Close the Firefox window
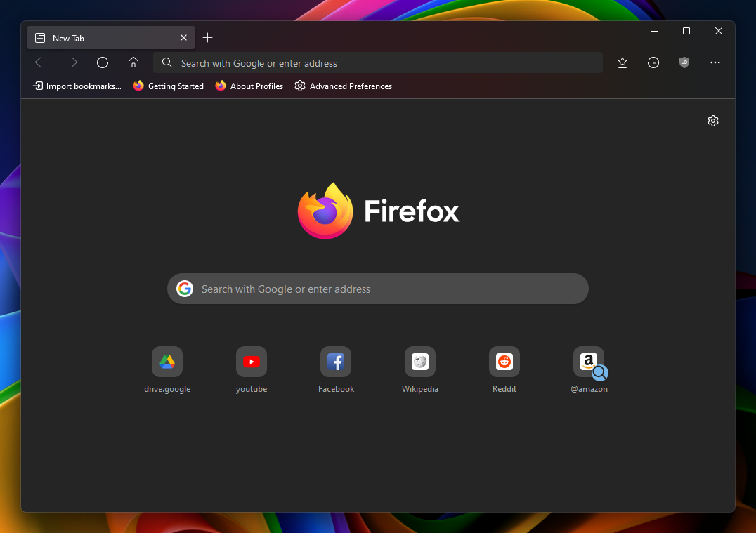 (x=718, y=31)
